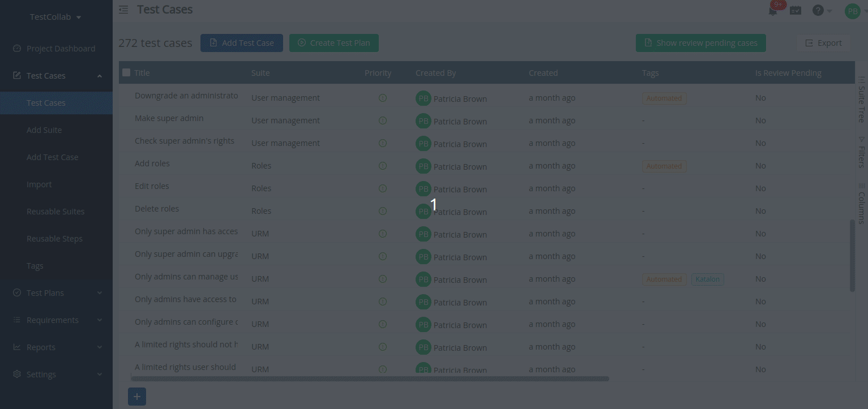
Task: Click avatar in Check super admin's rights row
Action: (x=424, y=144)
